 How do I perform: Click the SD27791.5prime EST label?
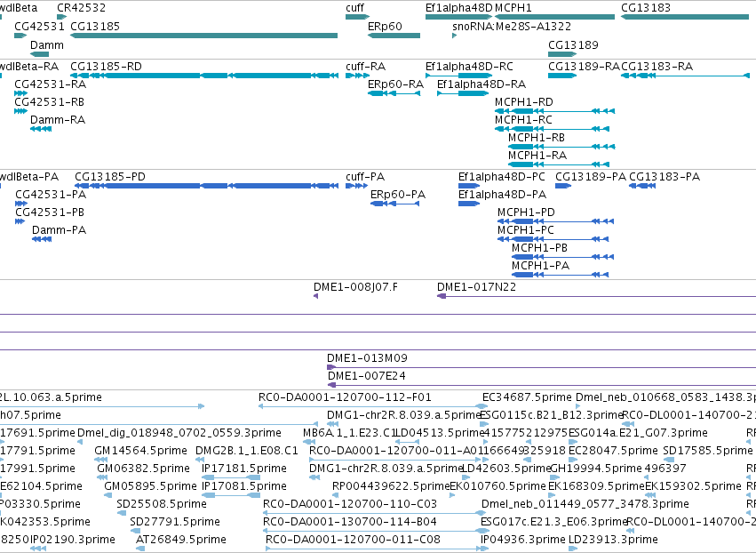[174, 522]
